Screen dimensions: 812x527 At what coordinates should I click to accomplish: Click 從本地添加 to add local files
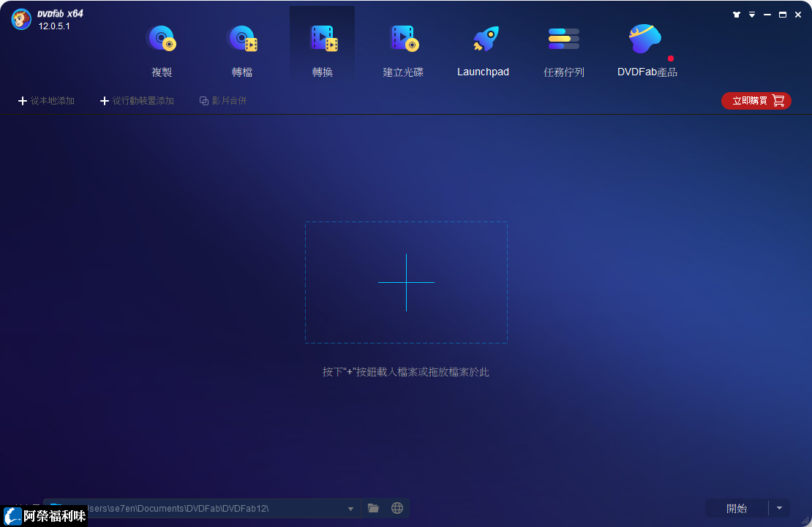coord(47,100)
